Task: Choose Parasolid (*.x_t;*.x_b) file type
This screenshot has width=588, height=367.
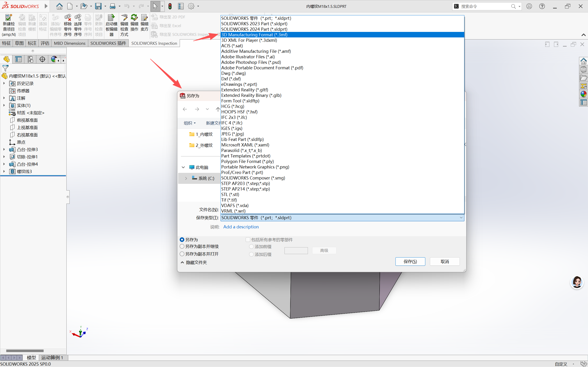Action: click(342, 150)
